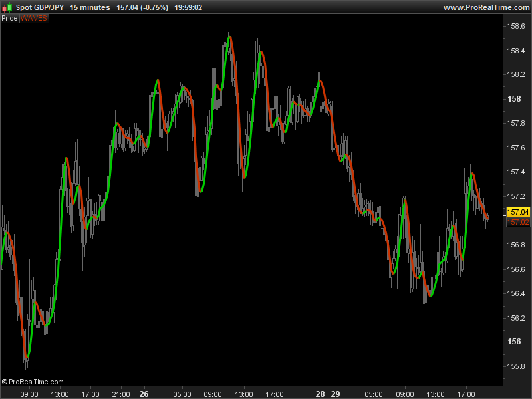This screenshot has height=399, width=532.
Task: Click the 155.8 price axis label
Action: (516, 366)
